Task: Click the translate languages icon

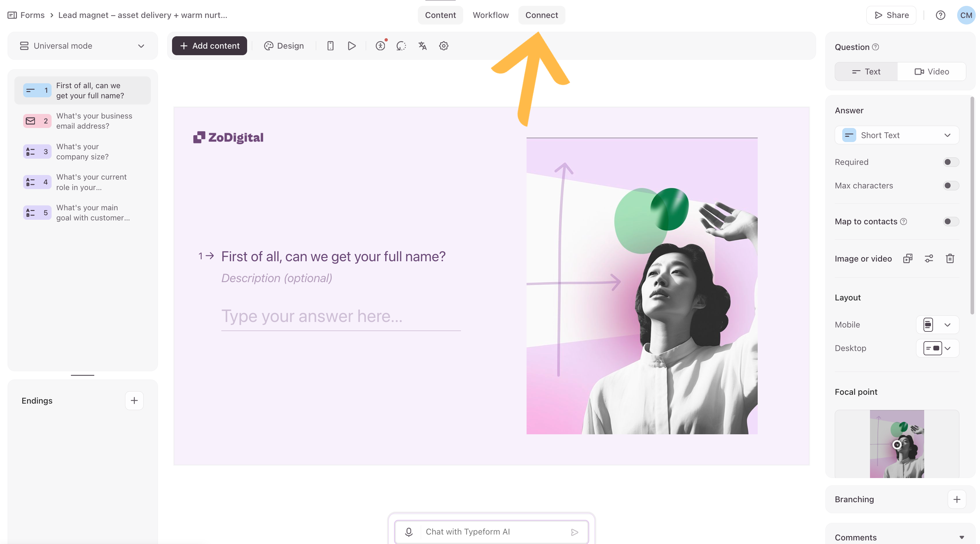Action: [422, 46]
